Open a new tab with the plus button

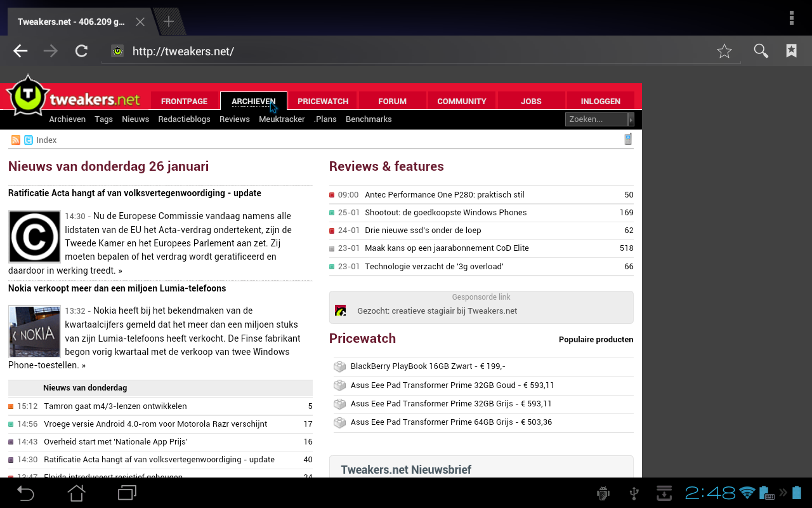tap(169, 22)
